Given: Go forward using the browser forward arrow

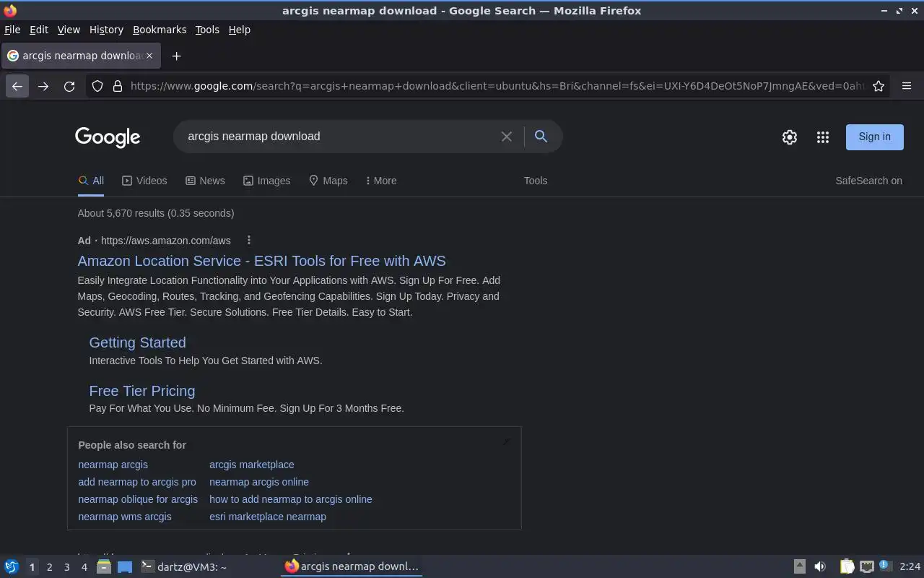Looking at the screenshot, I should [x=43, y=86].
